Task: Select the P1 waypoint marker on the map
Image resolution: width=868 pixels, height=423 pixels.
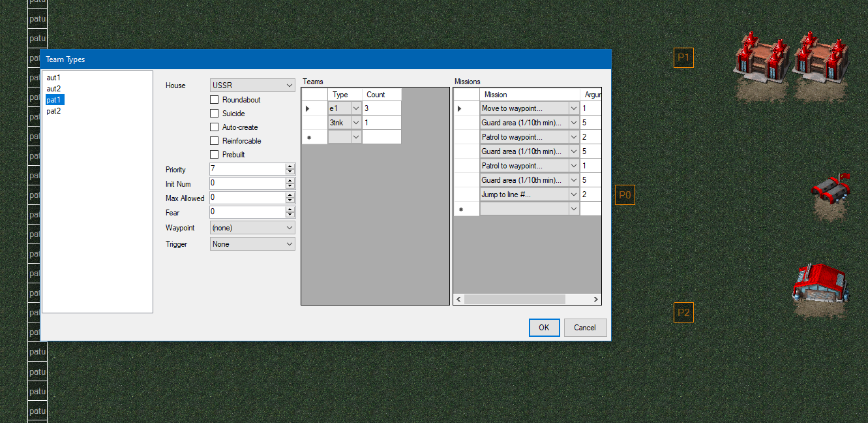Action: pos(683,58)
